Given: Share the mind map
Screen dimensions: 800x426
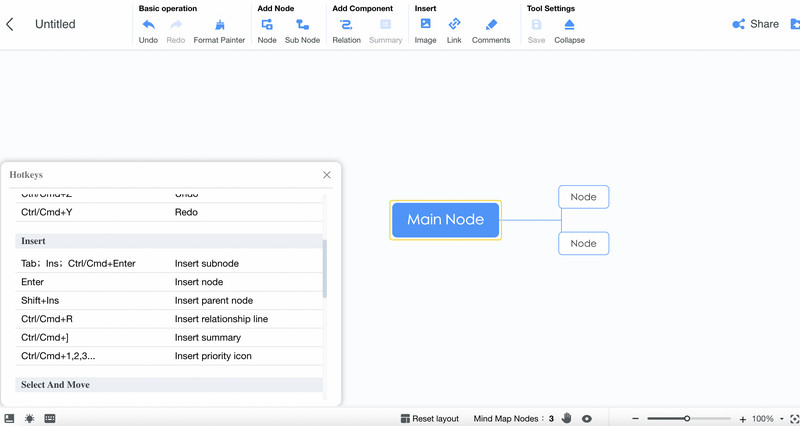Looking at the screenshot, I should click(x=755, y=24).
